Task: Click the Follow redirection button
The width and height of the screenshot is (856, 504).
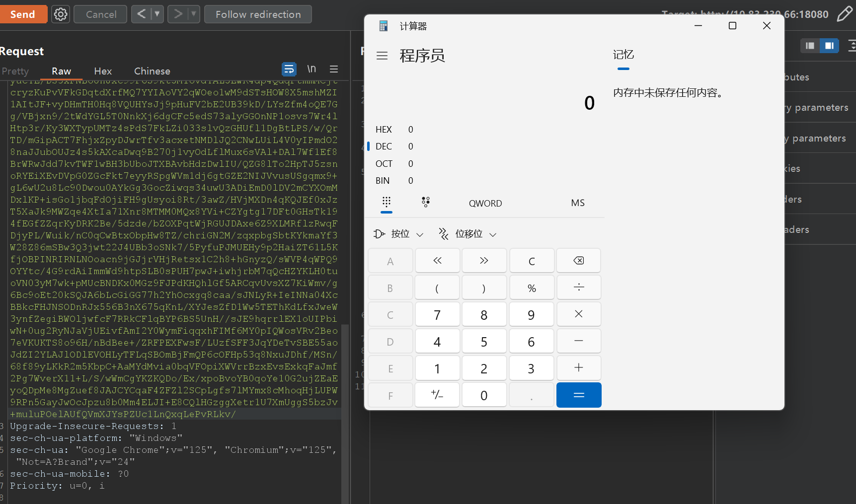Action: [x=258, y=14]
